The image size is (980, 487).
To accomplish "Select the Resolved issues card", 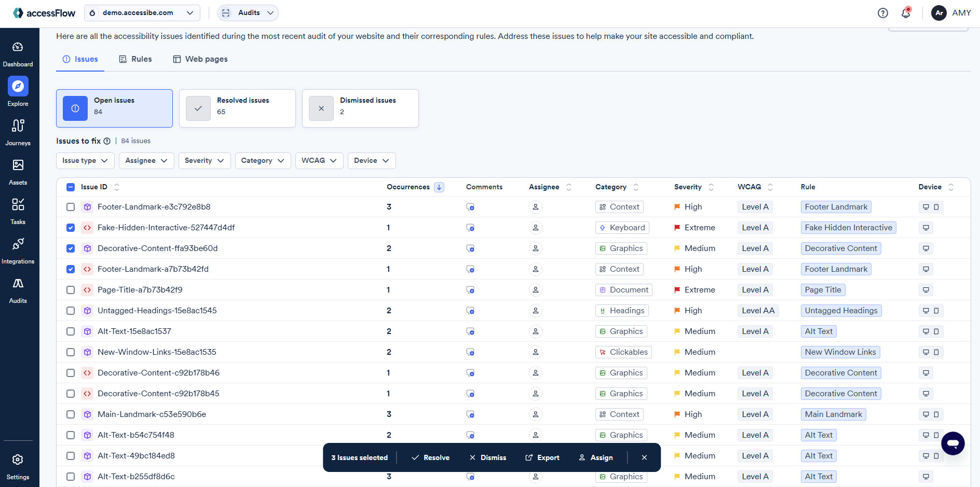I will pyautogui.click(x=237, y=108).
